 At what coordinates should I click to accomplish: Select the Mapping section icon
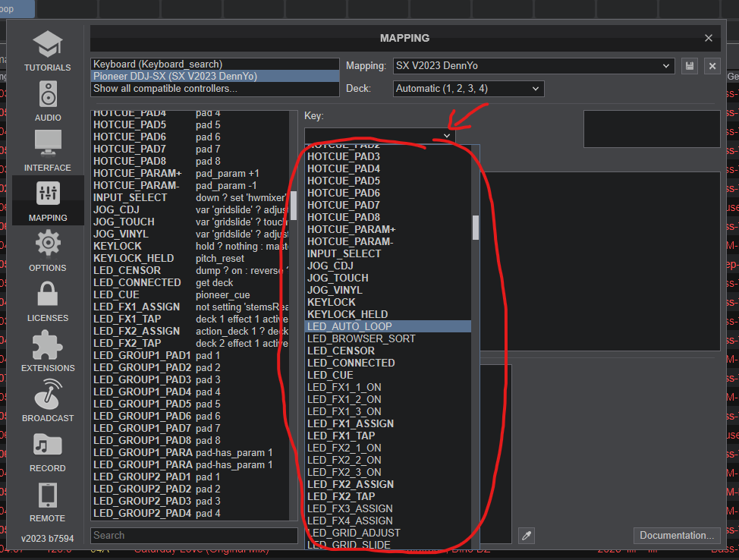click(x=48, y=201)
